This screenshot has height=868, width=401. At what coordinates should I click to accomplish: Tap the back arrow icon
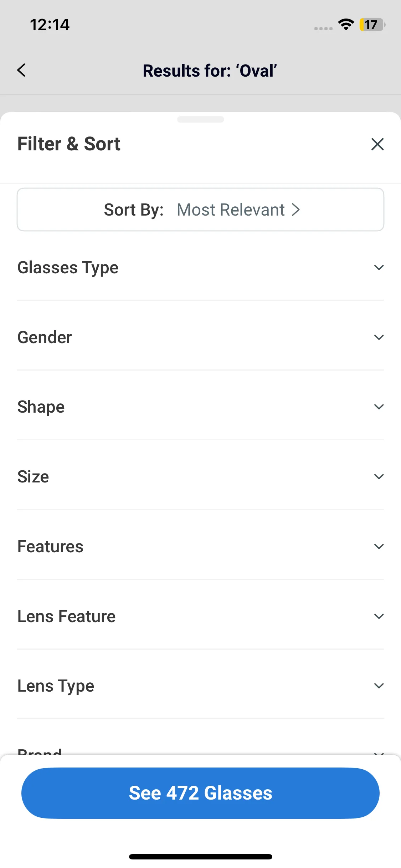(21, 70)
